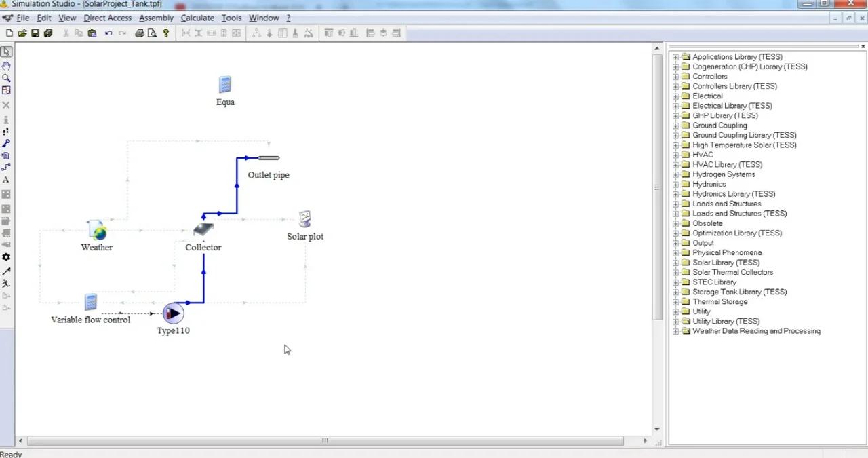Open a file with the folder icon

(x=22, y=33)
